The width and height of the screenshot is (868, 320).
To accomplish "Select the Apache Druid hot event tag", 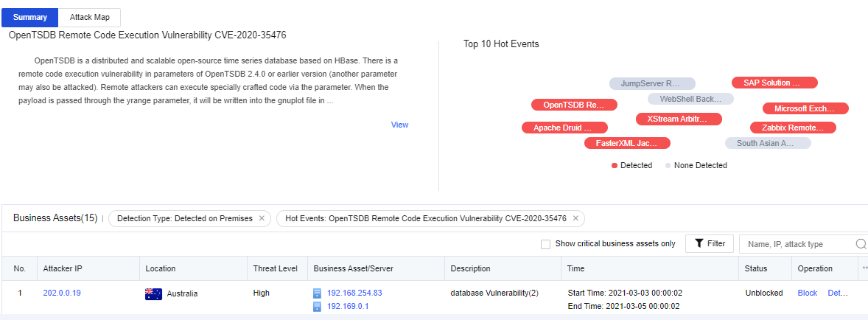I will [564, 128].
